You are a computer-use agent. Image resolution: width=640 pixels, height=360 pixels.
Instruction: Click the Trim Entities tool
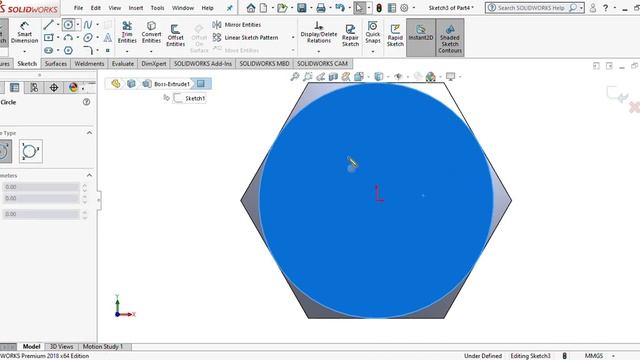point(127,32)
